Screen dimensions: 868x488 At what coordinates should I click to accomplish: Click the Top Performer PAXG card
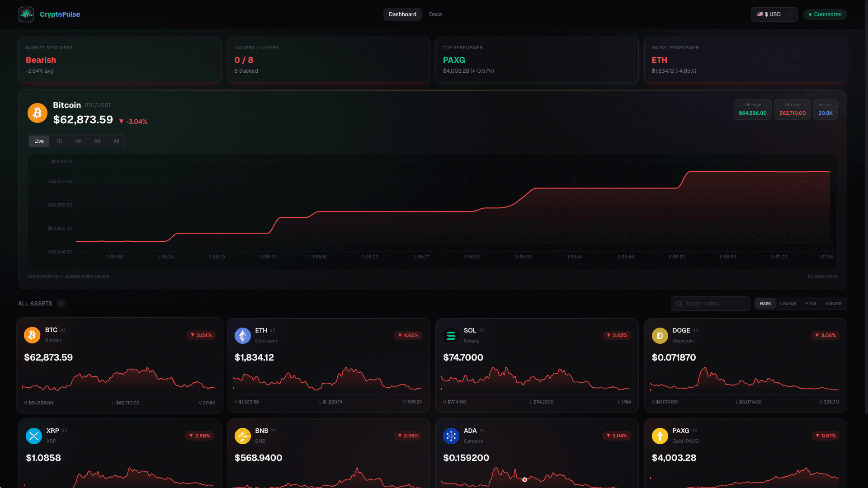pos(537,59)
